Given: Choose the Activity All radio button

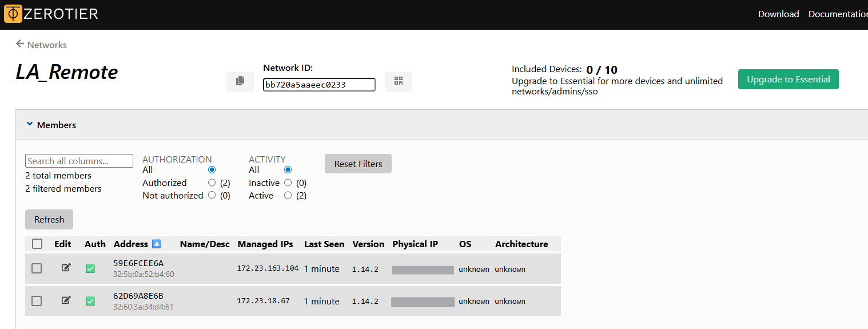Looking at the screenshot, I should coord(288,170).
